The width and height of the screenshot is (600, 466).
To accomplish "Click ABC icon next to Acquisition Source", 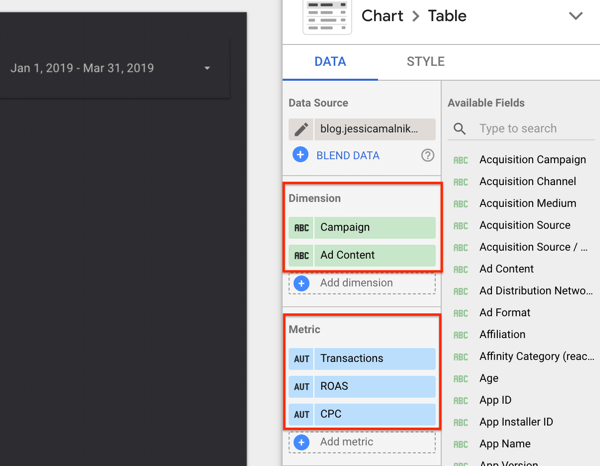I will [460, 226].
